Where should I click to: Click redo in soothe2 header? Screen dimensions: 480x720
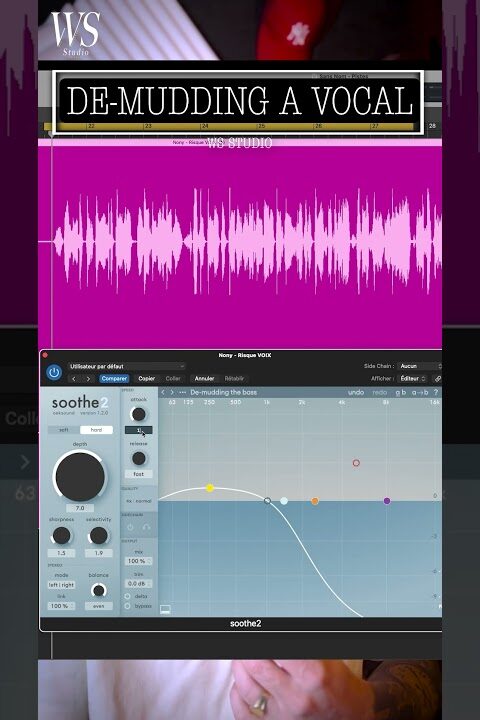tap(379, 392)
